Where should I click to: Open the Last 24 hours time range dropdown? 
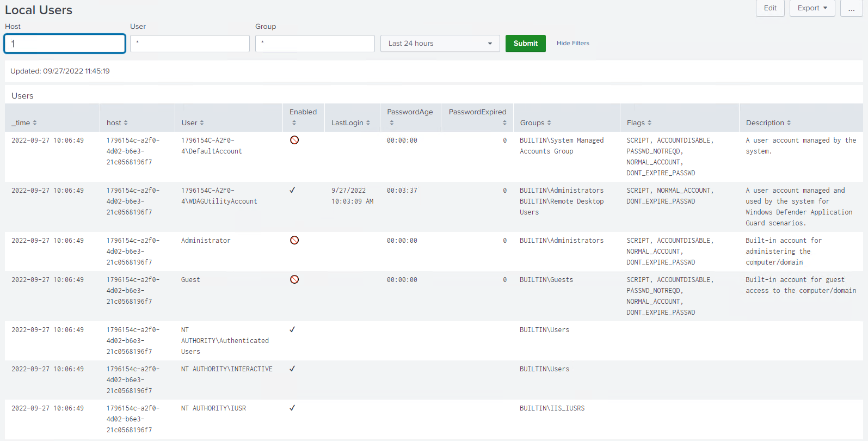coord(440,44)
